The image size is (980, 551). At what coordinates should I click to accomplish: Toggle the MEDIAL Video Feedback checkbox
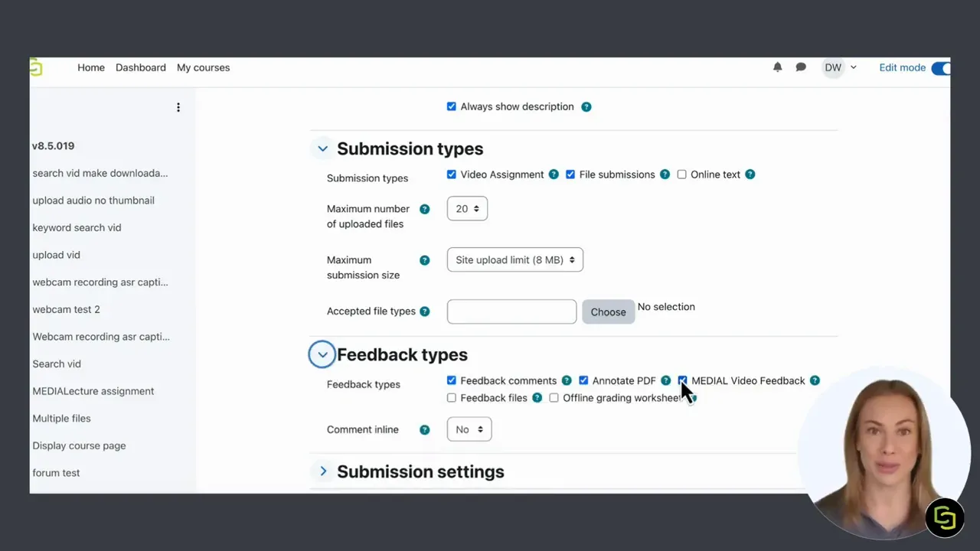point(683,380)
